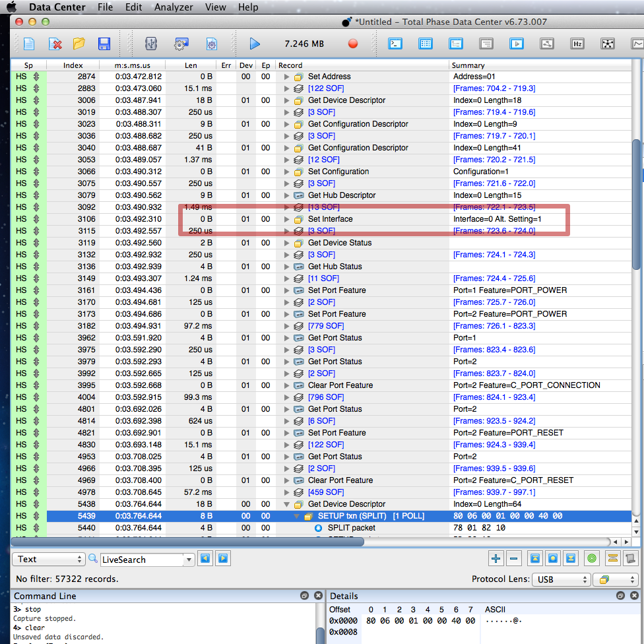The width and height of the screenshot is (644, 644).
Task: Open the Text search-type dropdown
Action: click(x=49, y=559)
